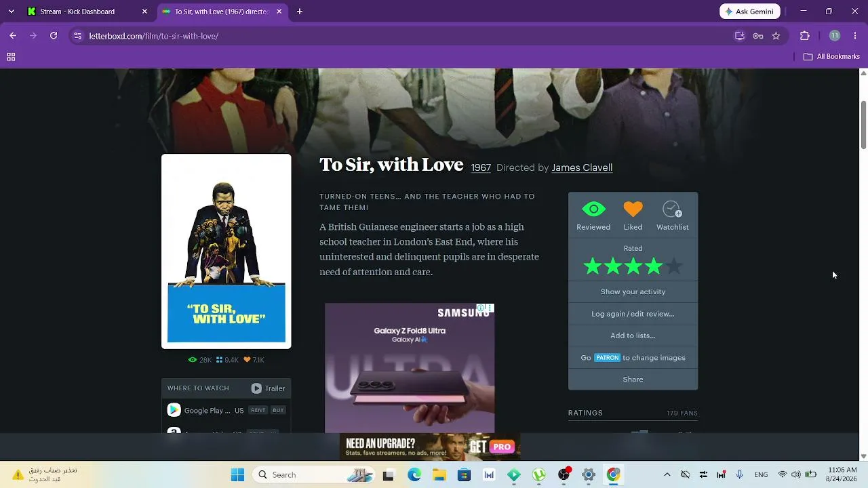Open the 7.1K likes count
The image size is (868, 488).
tap(254, 360)
